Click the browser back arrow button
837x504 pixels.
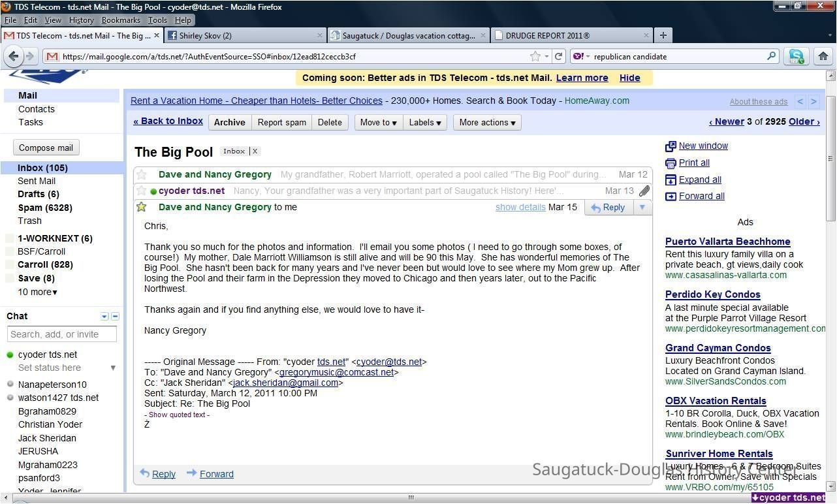tap(13, 57)
